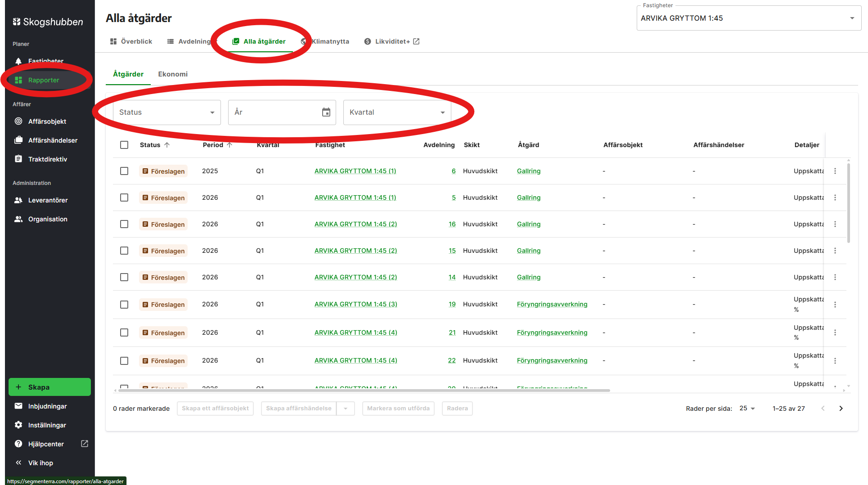
Task: Click the Vik ihop collapse arrows icon
Action: pos(18,463)
